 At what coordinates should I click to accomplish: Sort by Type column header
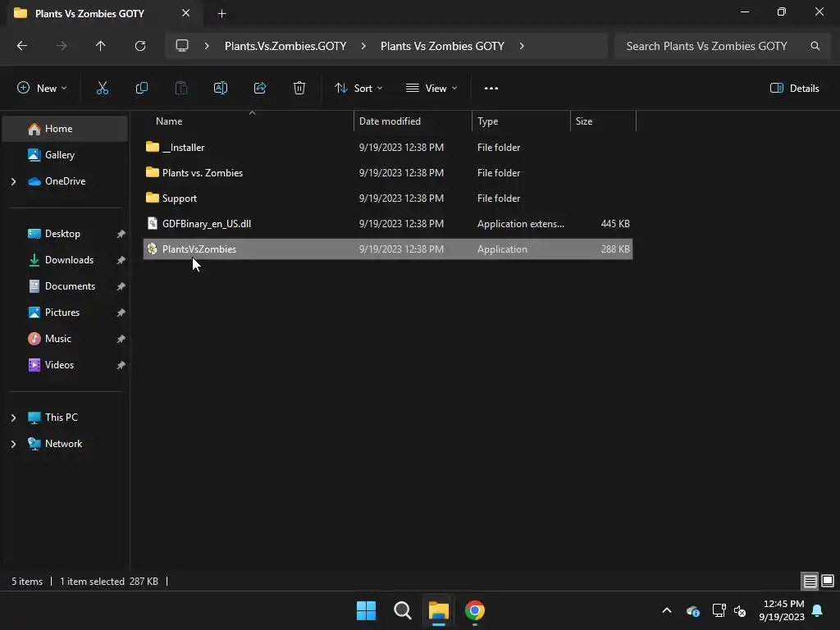(x=521, y=121)
